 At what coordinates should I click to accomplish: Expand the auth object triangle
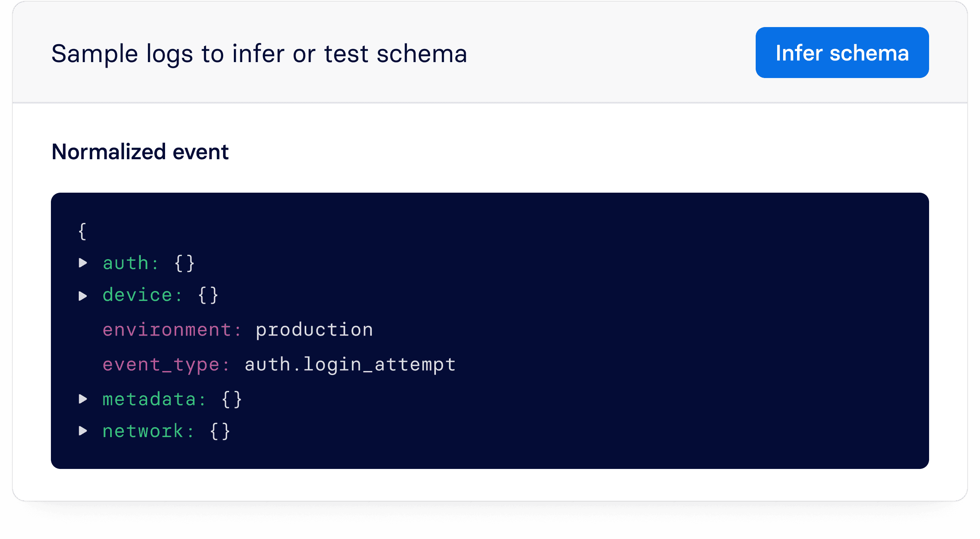point(83,263)
